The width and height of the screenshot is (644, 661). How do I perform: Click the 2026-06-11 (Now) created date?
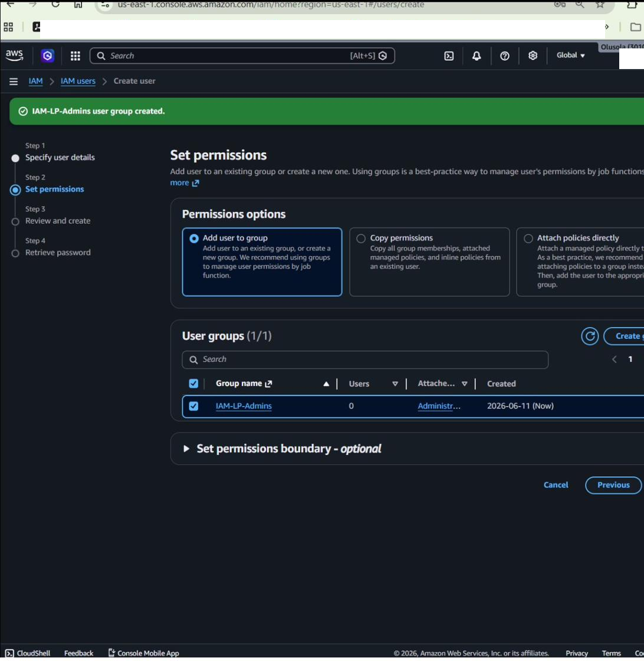520,407
